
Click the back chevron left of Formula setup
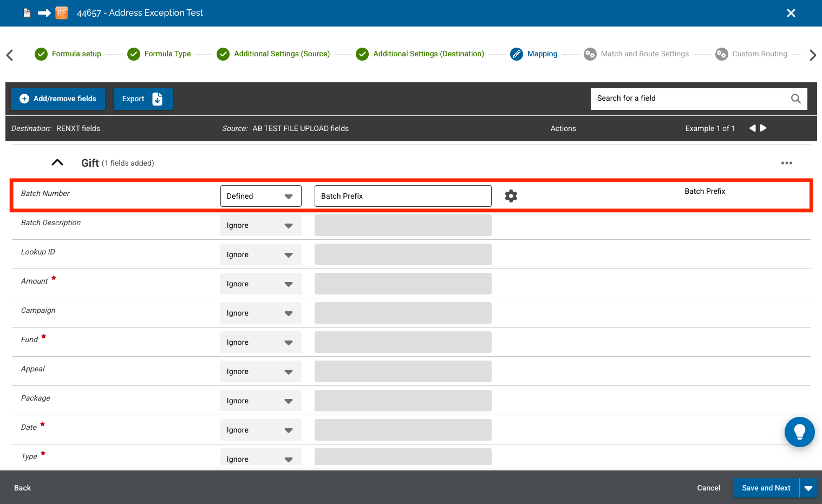click(10, 55)
